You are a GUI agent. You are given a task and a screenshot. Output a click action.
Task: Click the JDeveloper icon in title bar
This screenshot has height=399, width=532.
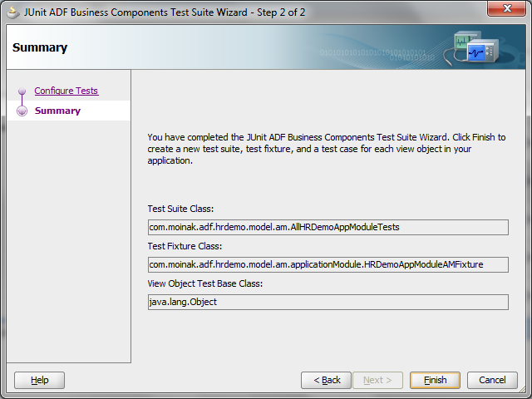[x=13, y=12]
